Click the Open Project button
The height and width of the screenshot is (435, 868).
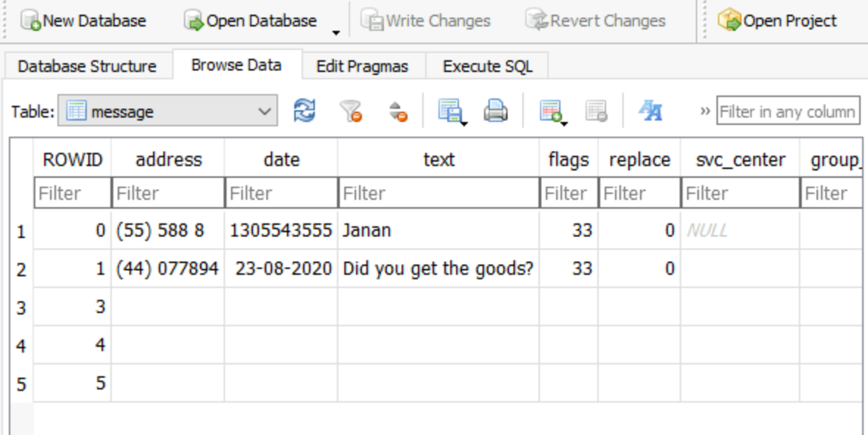coord(778,21)
